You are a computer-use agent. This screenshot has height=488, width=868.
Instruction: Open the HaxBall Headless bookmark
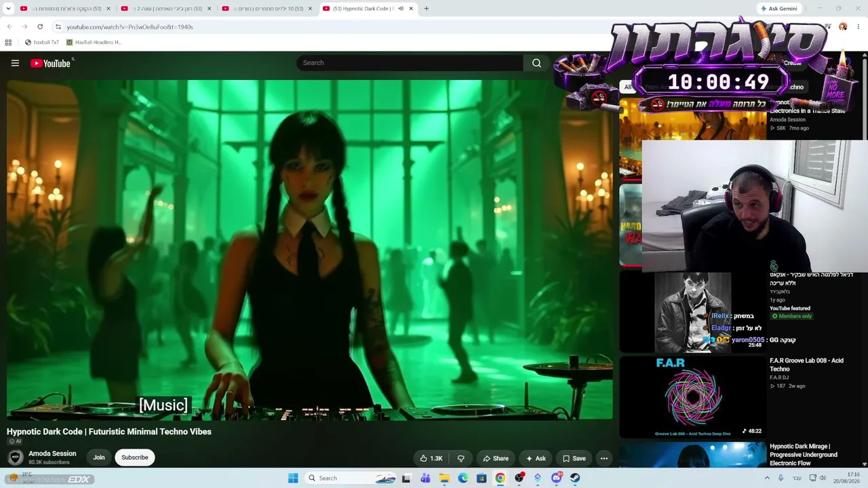(94, 42)
